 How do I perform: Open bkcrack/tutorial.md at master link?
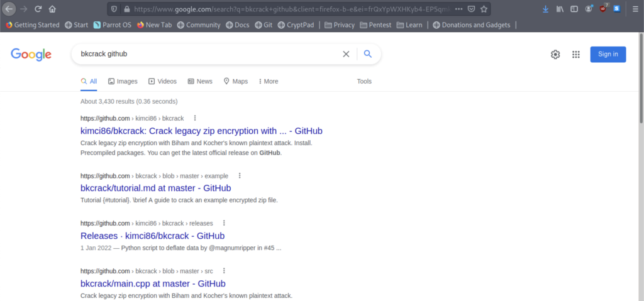pos(156,188)
